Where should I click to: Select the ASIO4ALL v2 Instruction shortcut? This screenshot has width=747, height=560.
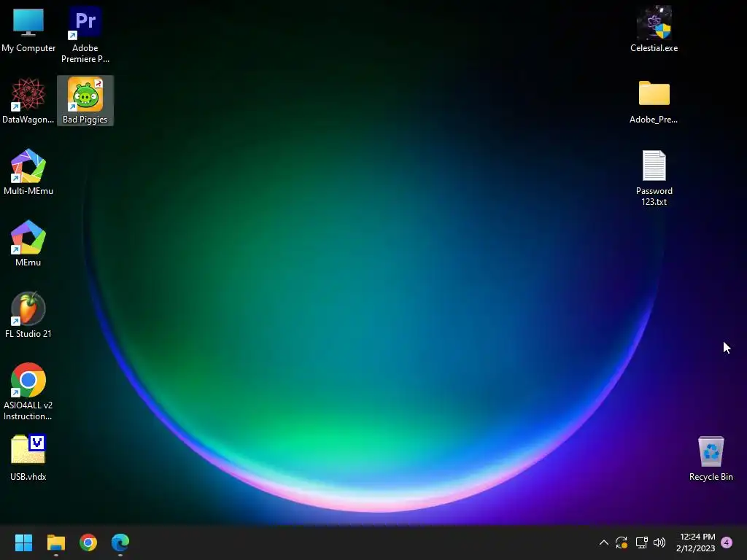(x=28, y=392)
